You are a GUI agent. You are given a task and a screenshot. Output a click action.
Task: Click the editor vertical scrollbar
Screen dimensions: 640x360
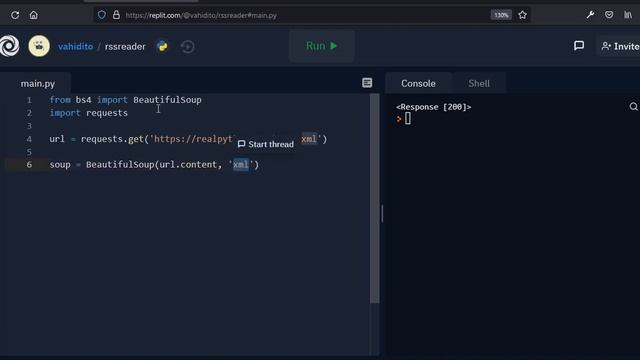click(x=374, y=199)
